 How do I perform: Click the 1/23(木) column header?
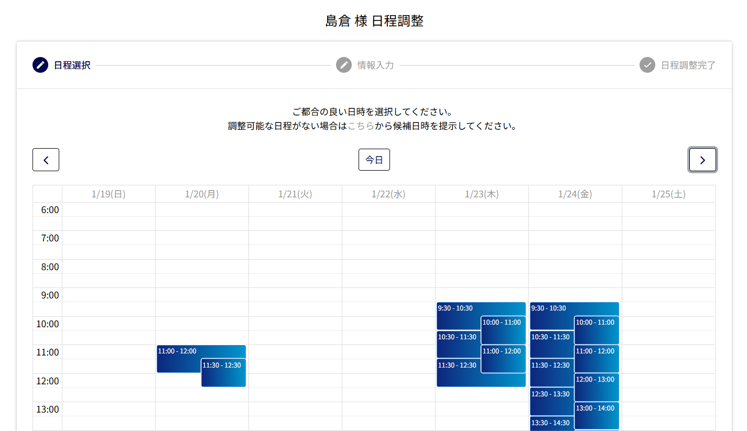coord(482,194)
